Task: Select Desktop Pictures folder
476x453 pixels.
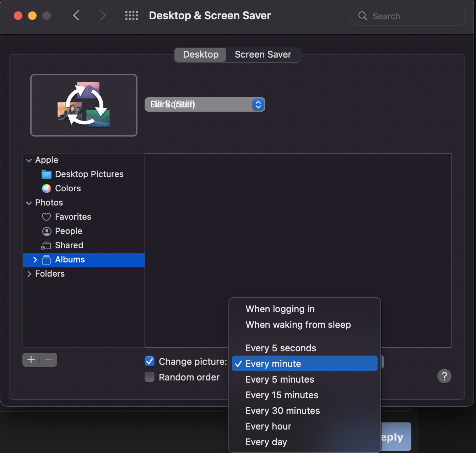Action: (84, 174)
